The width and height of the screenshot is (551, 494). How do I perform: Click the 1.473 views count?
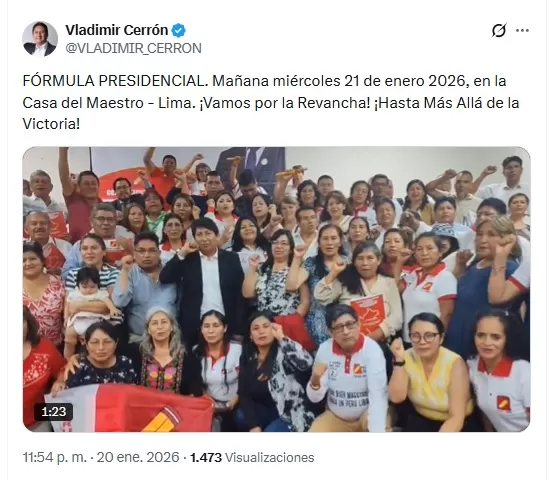[x=206, y=457]
